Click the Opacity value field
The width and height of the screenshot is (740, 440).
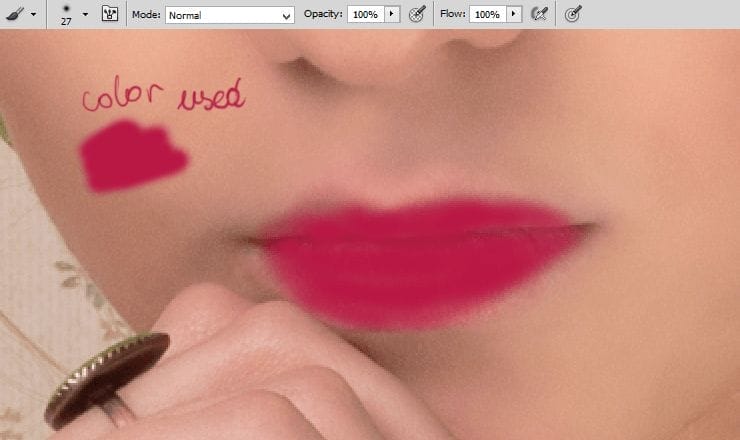point(365,15)
